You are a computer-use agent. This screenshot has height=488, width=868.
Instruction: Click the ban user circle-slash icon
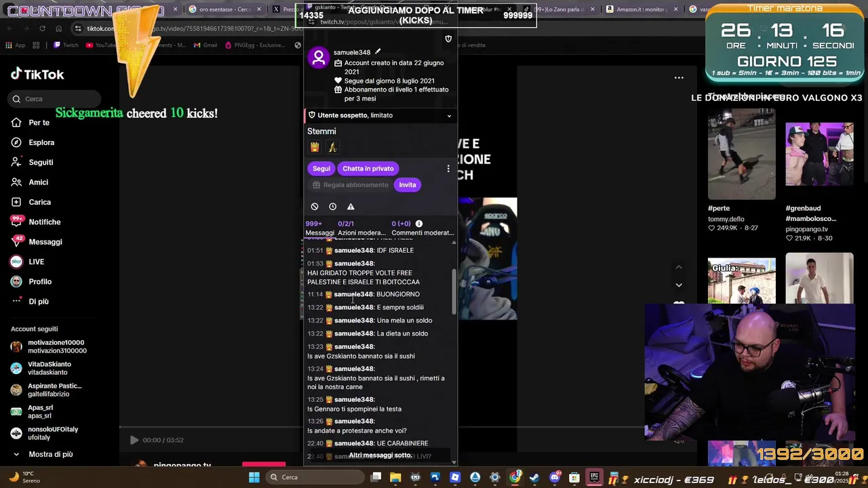[315, 207]
